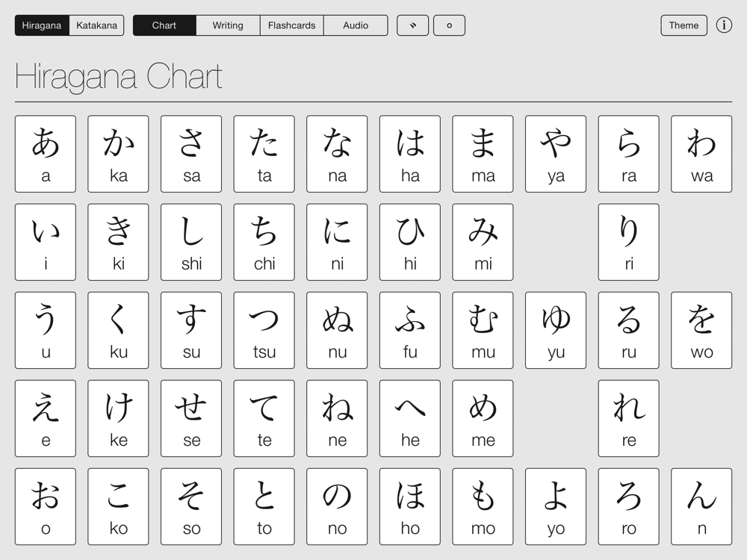The width and height of the screenshot is (747, 560).
Task: Click the と (to) card
Action: [x=264, y=506]
